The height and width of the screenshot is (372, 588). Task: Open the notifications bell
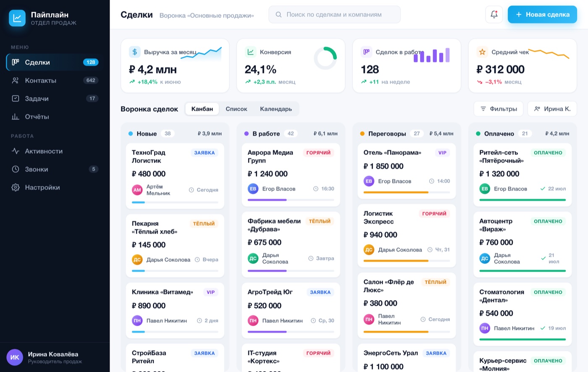494,14
